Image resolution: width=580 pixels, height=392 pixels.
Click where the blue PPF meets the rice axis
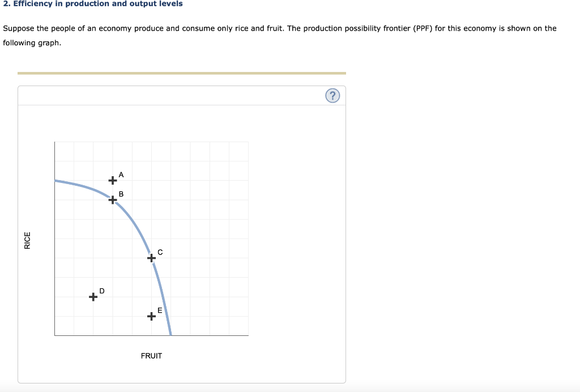[x=56, y=181]
